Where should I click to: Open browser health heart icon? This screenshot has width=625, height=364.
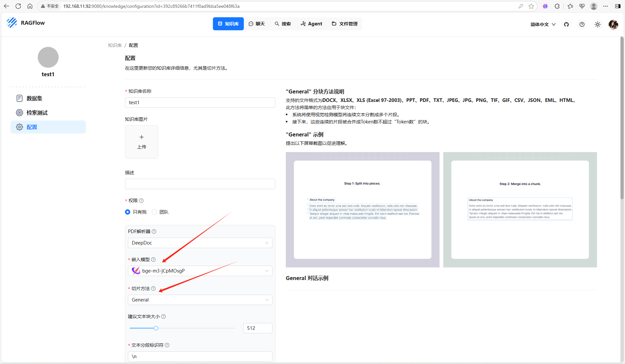(x=582, y=6)
